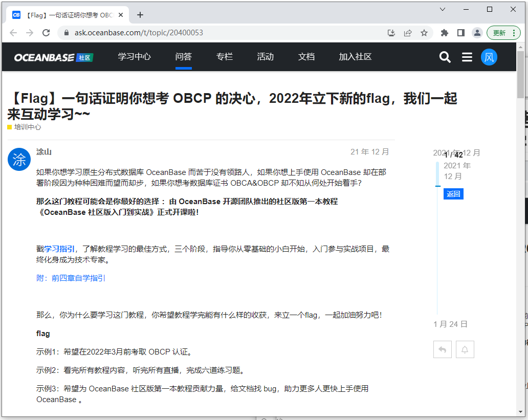This screenshot has height=420, width=528.
Task: Click the timeline scroller handle
Action: coord(437,174)
